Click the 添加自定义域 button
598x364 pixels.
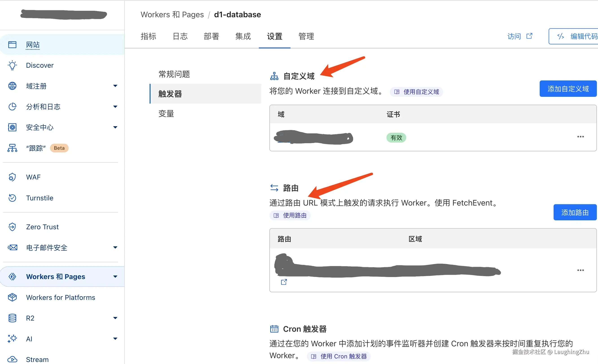pos(568,89)
